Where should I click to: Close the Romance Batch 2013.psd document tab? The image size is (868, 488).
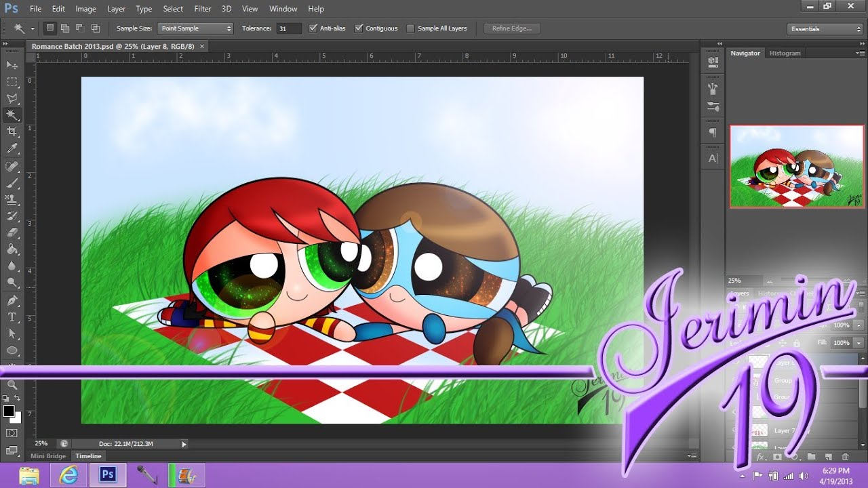[202, 46]
